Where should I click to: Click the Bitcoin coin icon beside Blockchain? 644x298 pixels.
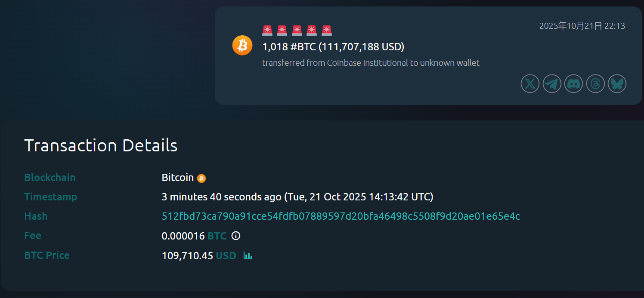pyautogui.click(x=201, y=178)
